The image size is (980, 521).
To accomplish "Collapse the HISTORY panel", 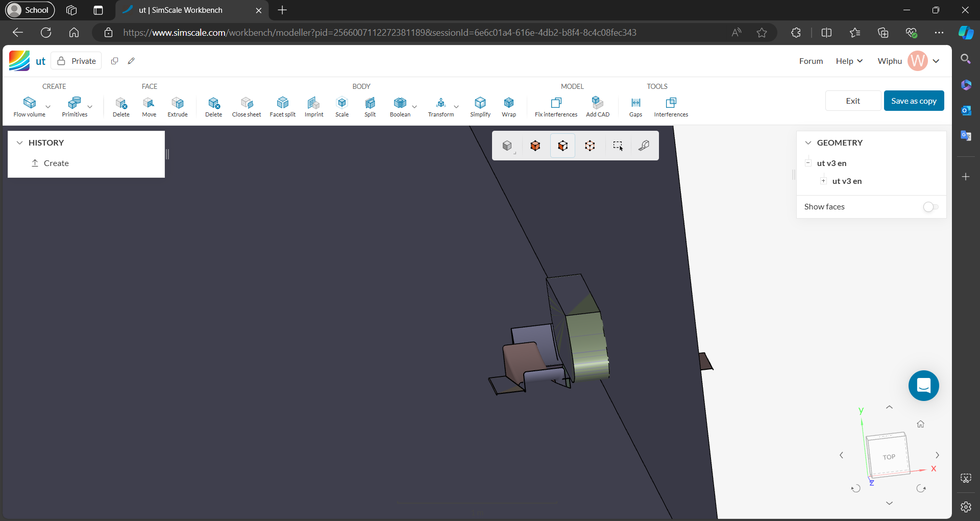I will (x=20, y=143).
